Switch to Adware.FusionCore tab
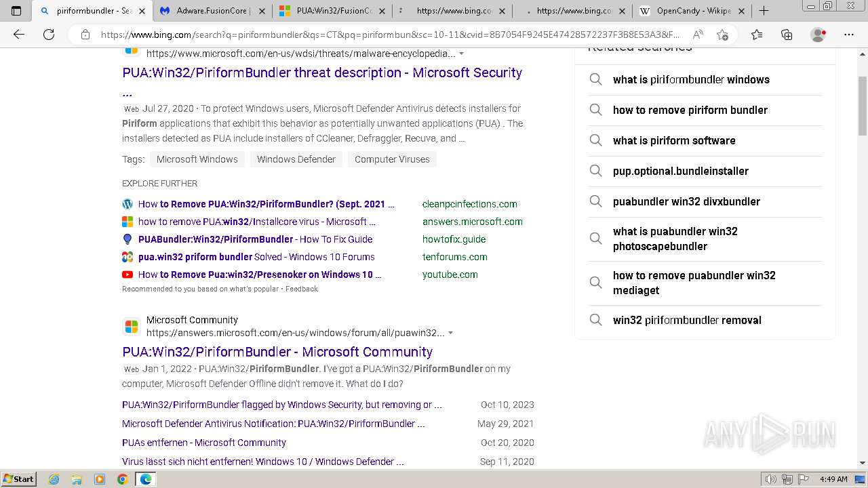This screenshot has width=868, height=488. tap(212, 11)
